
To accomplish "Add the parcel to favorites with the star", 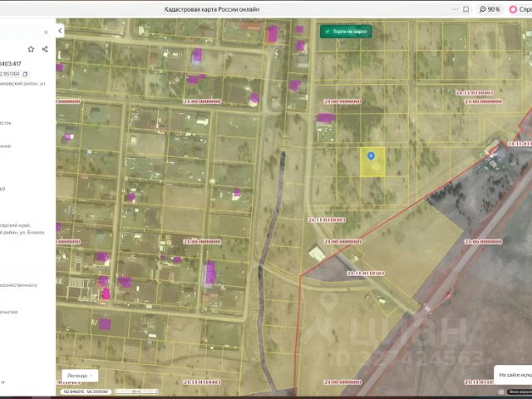I will click(x=31, y=49).
